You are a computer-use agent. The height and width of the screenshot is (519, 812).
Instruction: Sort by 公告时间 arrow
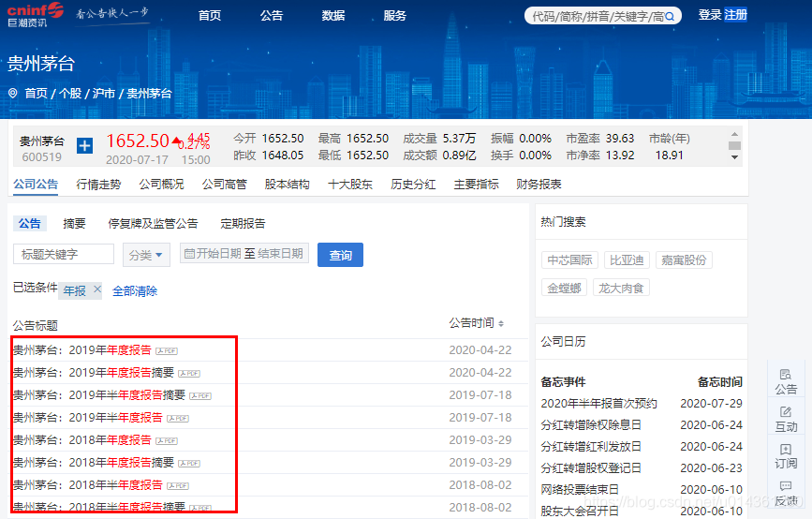pos(501,324)
